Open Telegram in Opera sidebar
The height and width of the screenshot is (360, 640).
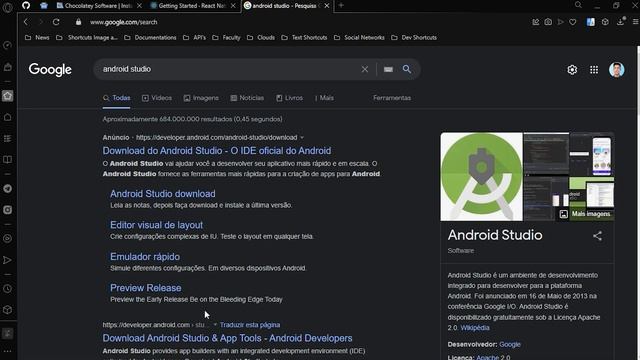pos(7,189)
